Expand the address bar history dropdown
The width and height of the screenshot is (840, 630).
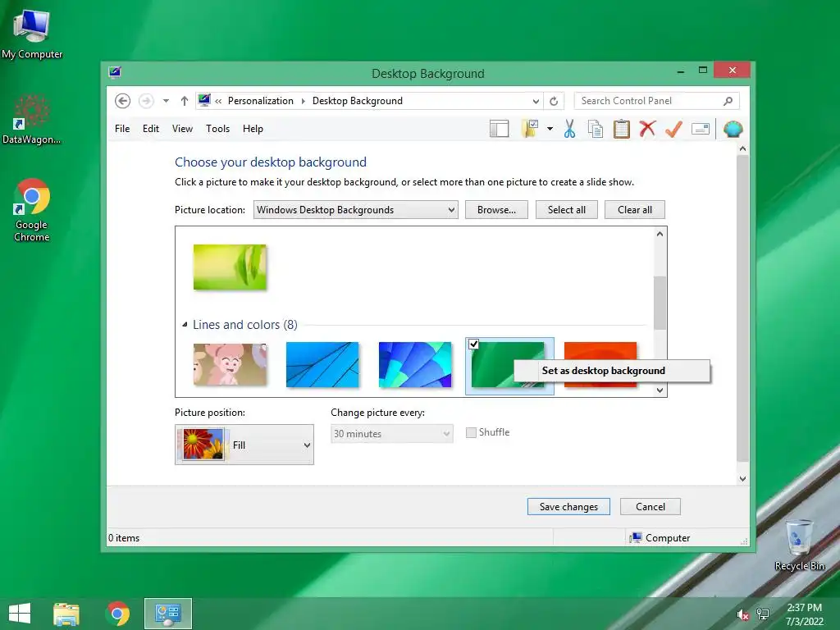click(536, 101)
